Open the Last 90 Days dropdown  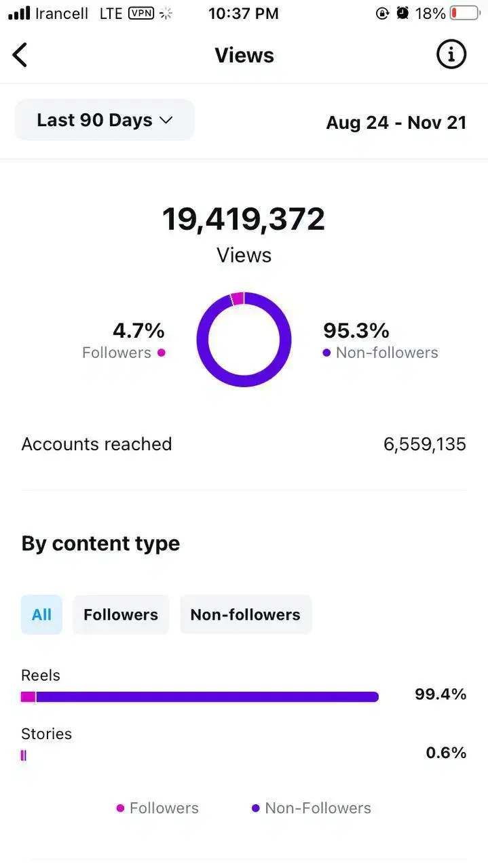pos(105,120)
